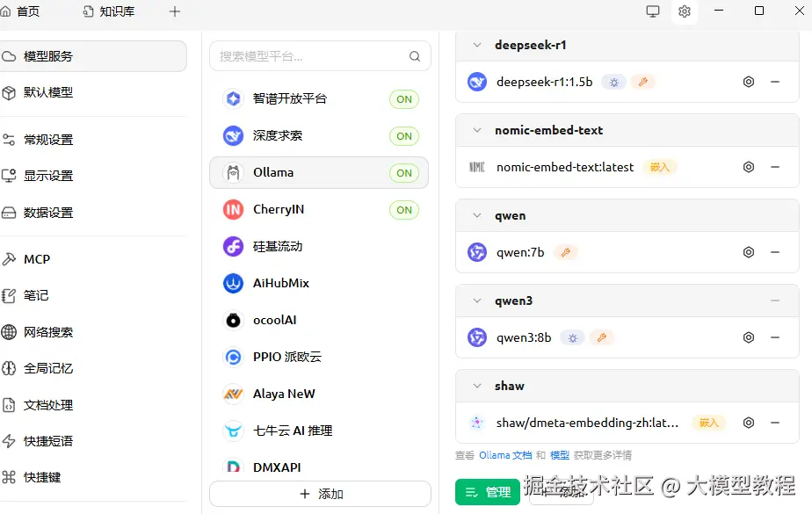Image resolution: width=812 pixels, height=514 pixels.
Task: Remove the qwen3:8b model
Action: click(775, 337)
